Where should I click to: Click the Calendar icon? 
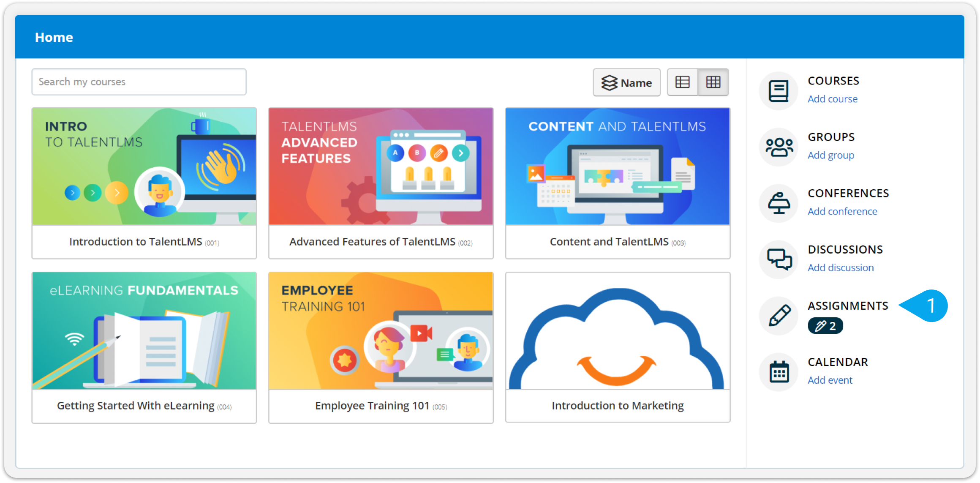pyautogui.click(x=779, y=372)
